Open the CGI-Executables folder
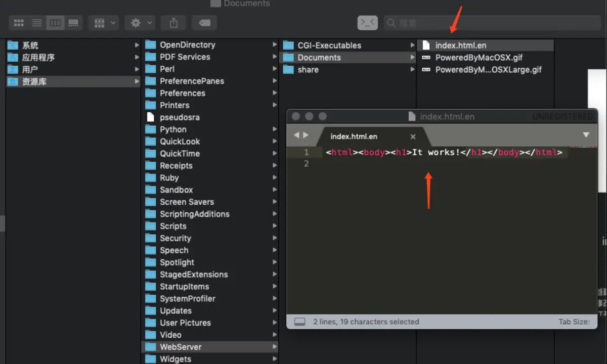607x364 pixels. [x=348, y=45]
